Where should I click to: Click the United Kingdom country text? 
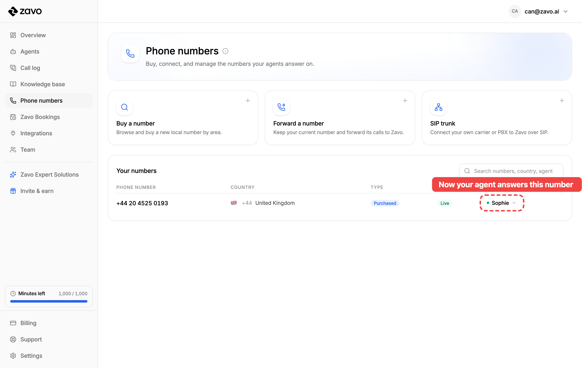(275, 203)
